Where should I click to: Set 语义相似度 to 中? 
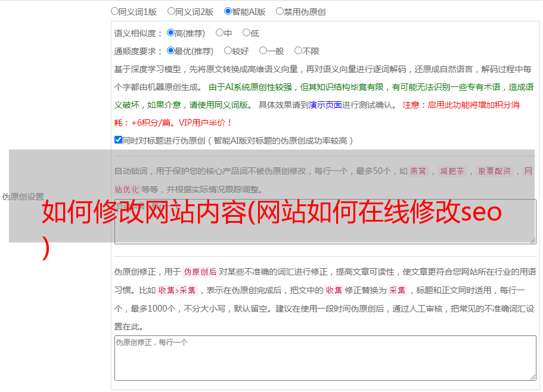click(x=219, y=33)
